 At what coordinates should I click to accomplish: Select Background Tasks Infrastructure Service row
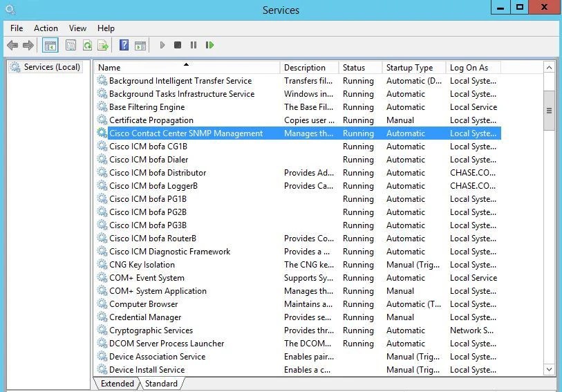(x=297, y=94)
